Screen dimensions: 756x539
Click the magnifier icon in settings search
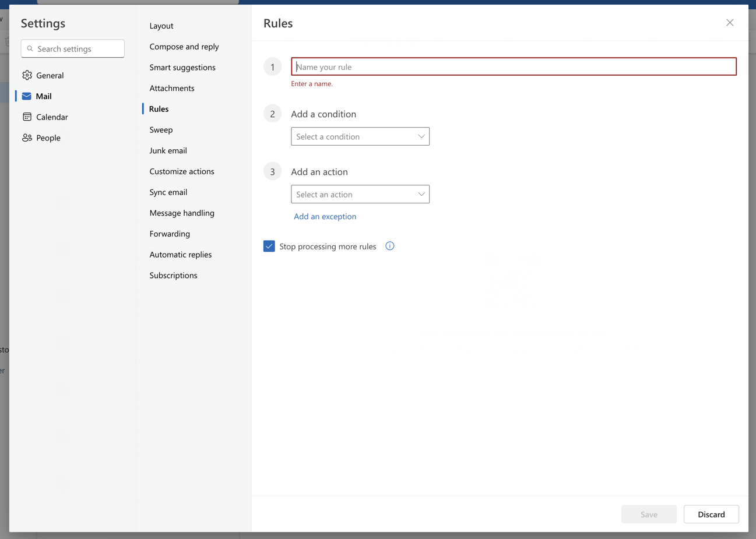click(x=30, y=48)
